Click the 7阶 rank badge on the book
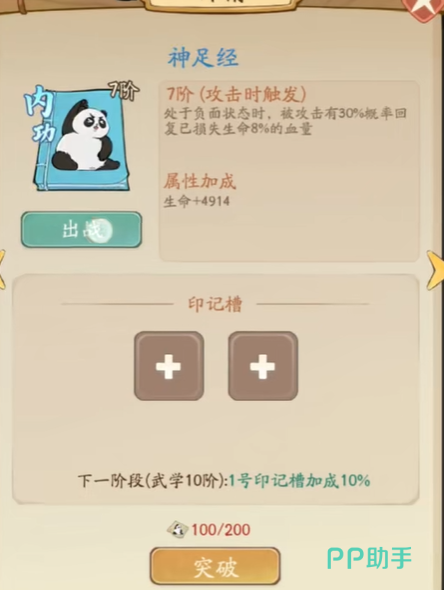 [124, 91]
